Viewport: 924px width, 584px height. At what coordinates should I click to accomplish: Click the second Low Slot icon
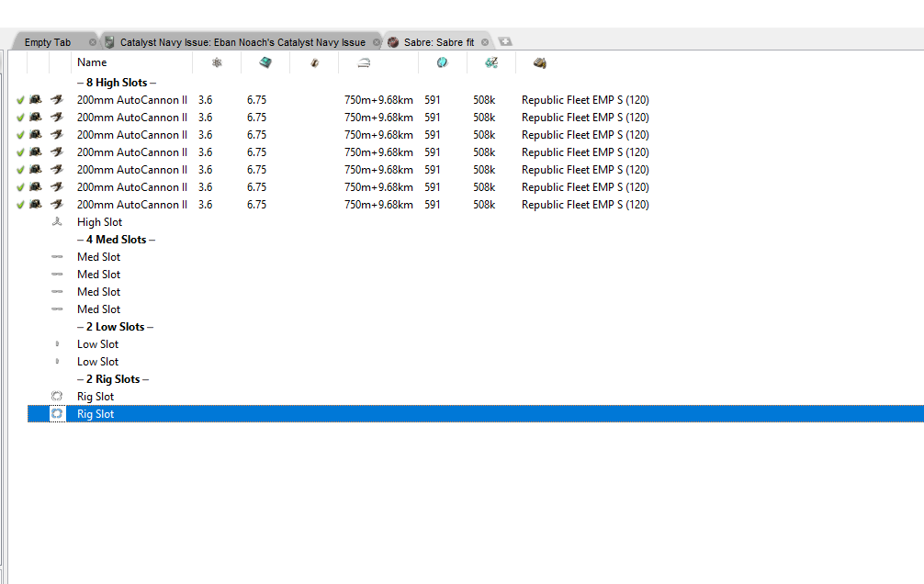57,361
